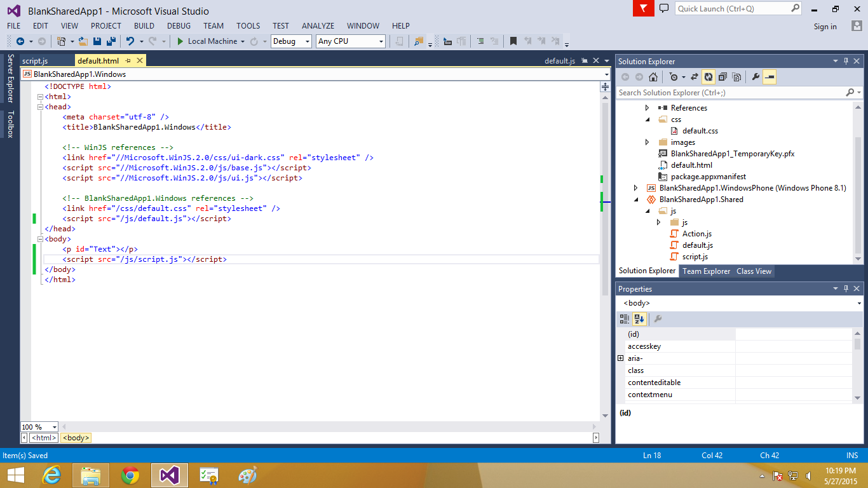This screenshot has height=488, width=868.
Task: Click the Categorized view icon in Properties
Action: click(625, 319)
